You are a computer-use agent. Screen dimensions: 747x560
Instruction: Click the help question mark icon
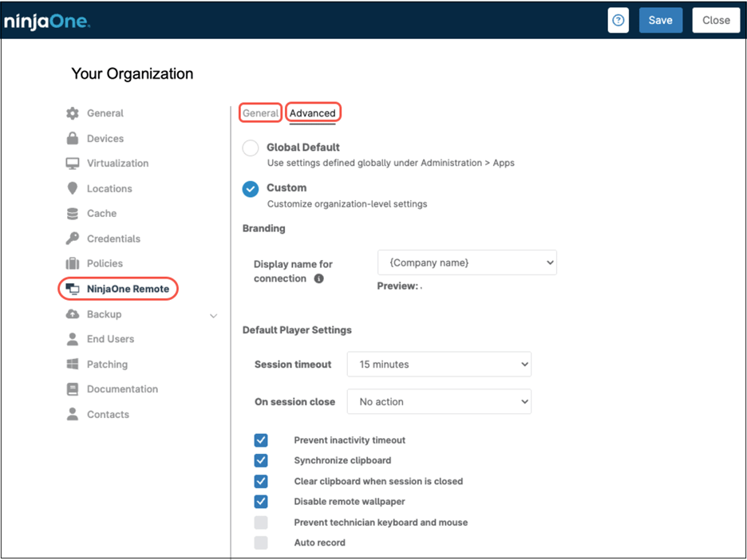coord(619,20)
